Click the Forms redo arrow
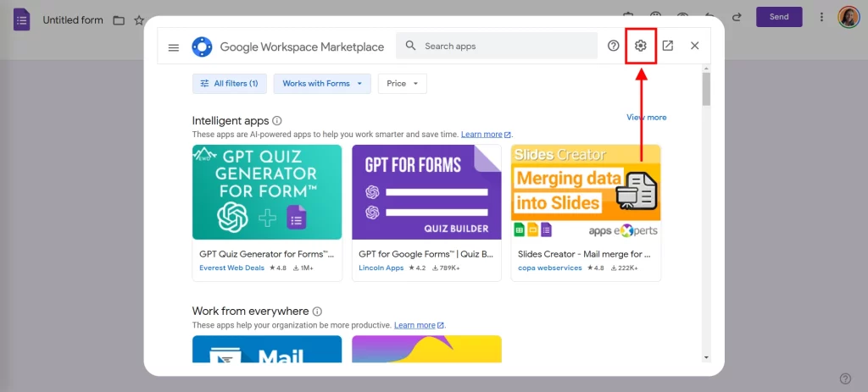Screen dimensions: 868x392 [737, 17]
